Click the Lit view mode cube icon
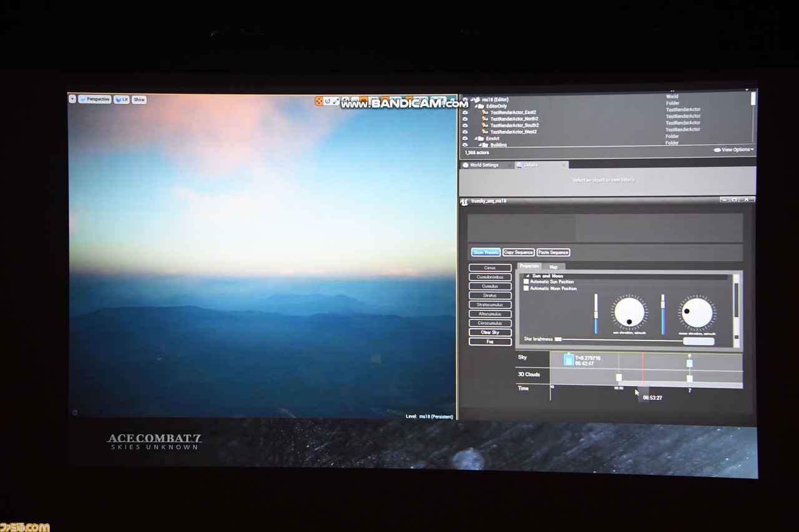 point(117,100)
